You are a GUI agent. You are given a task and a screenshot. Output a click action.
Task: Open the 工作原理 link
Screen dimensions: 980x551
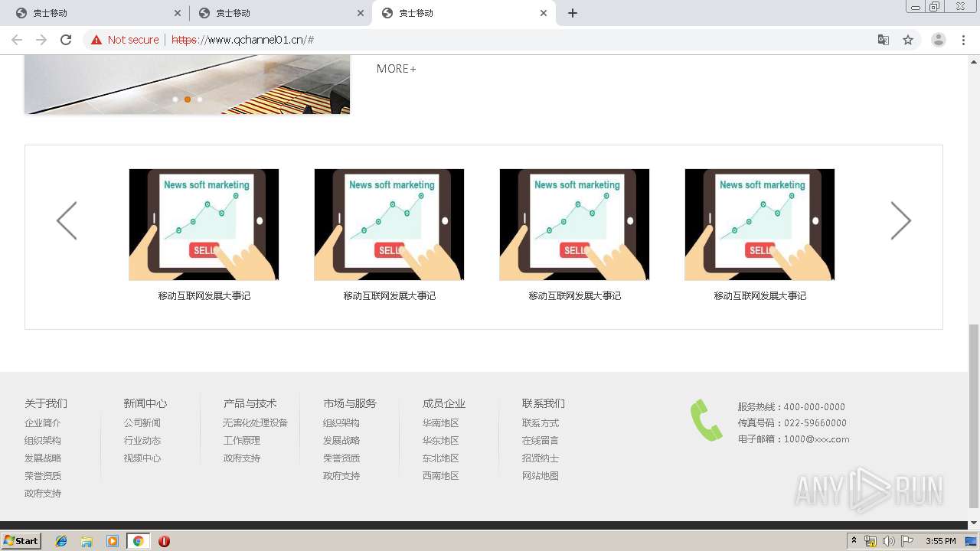coord(242,441)
